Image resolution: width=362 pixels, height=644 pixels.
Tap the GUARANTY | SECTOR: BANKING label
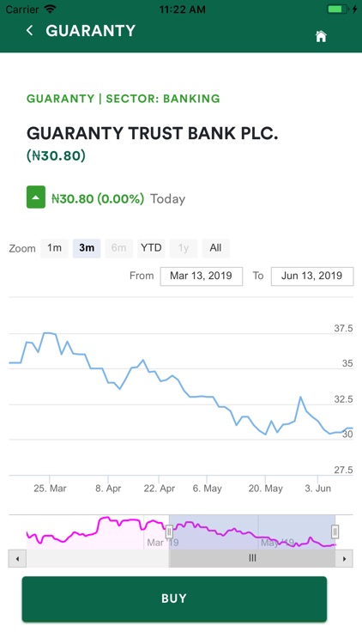pyautogui.click(x=124, y=99)
